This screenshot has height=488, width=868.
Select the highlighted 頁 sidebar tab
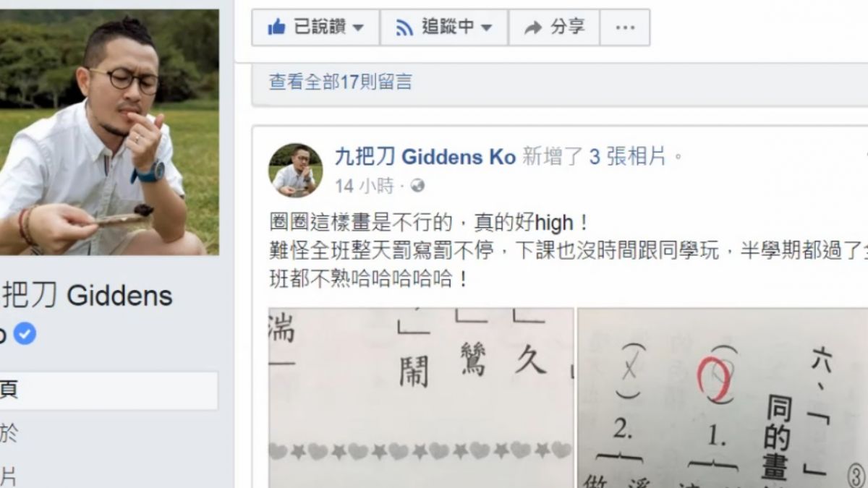point(109,390)
